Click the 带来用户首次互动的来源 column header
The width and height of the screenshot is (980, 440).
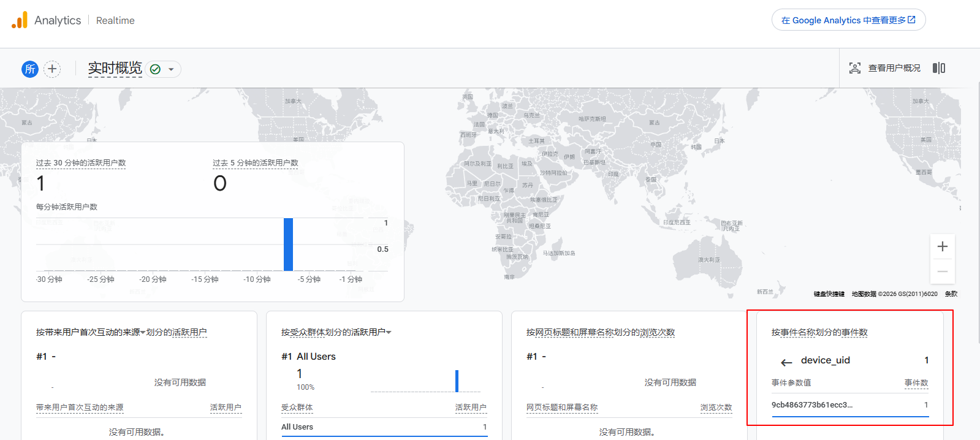(x=80, y=408)
